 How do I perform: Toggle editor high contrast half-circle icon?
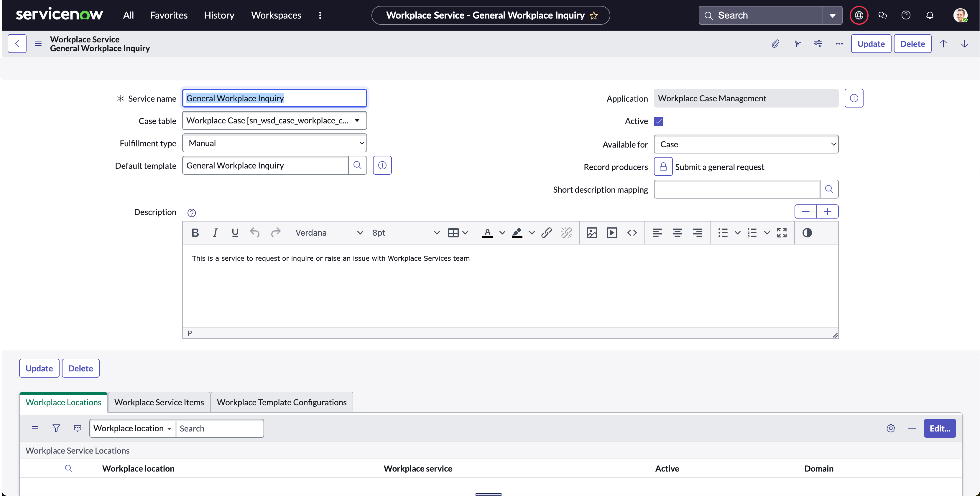click(x=807, y=233)
